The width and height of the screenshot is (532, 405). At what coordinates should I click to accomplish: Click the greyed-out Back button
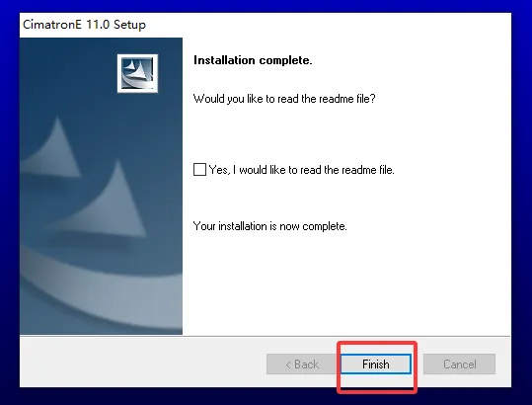pos(302,364)
